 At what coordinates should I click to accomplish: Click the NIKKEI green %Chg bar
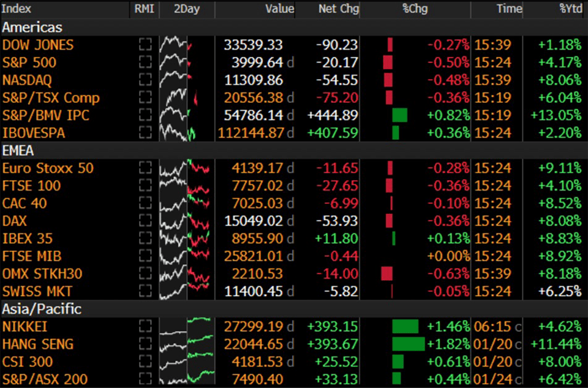[x=405, y=327]
